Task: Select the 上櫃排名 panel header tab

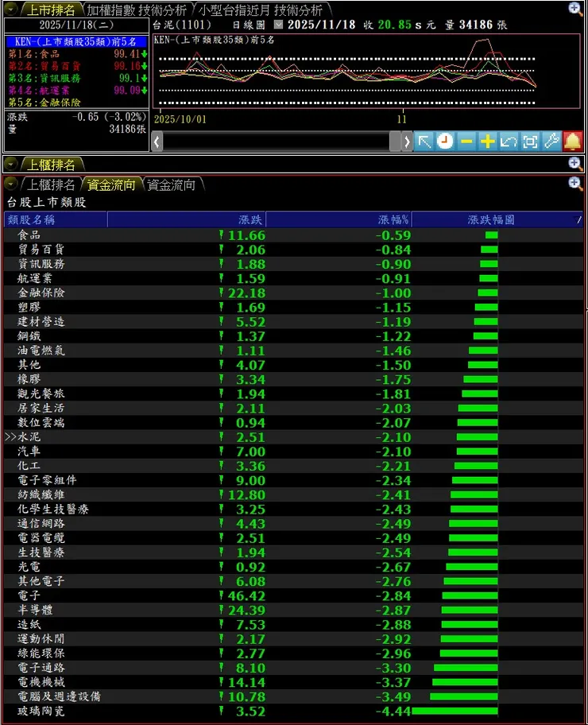Action: point(51,165)
